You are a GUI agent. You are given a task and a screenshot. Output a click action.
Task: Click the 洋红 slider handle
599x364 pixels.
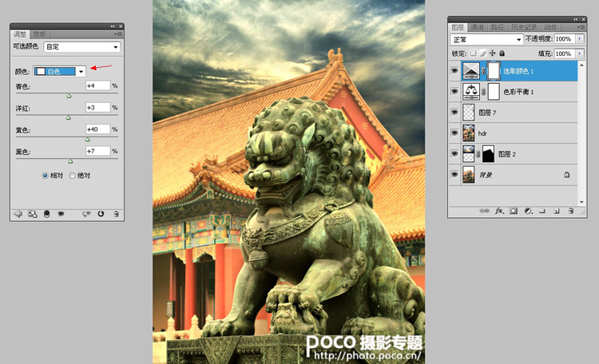click(x=68, y=118)
